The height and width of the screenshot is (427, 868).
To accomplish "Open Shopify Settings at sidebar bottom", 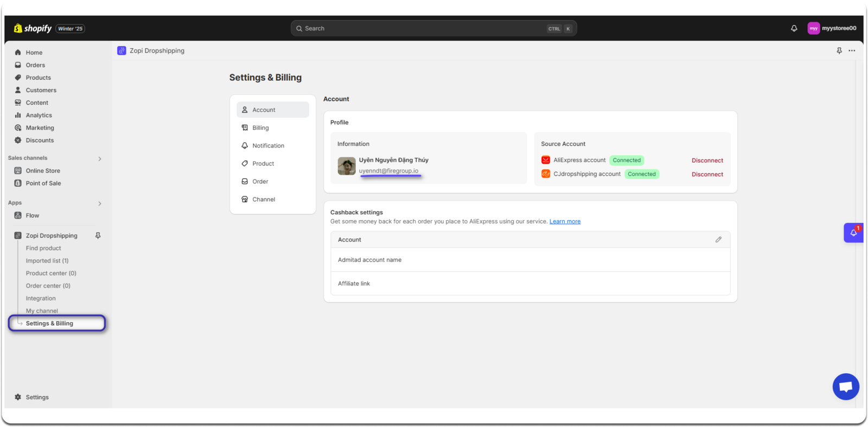I will click(37, 397).
